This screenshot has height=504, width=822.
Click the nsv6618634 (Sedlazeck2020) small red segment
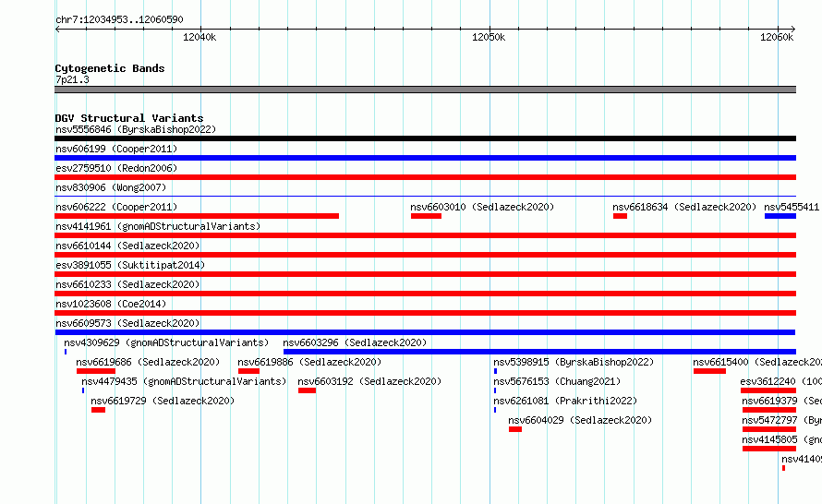[620, 216]
